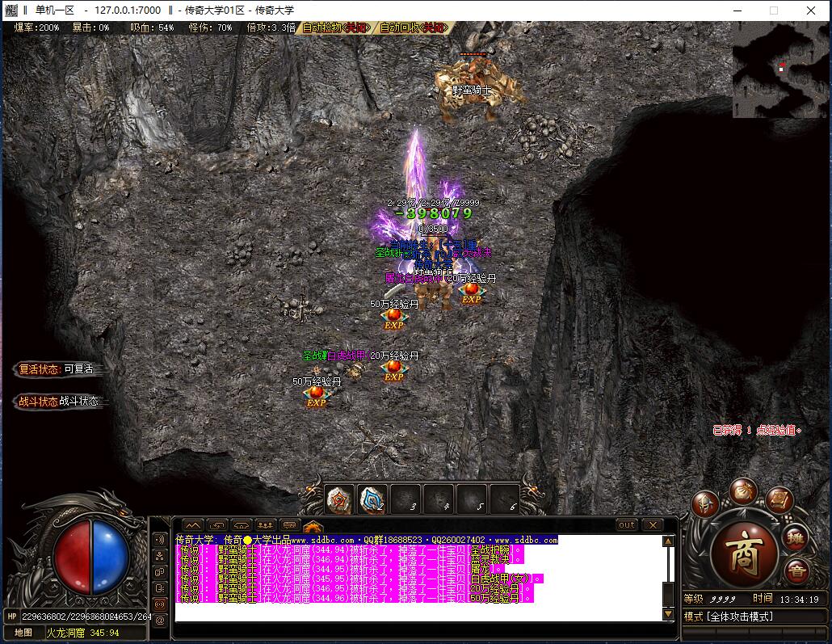Click the 时间 13:34:19 clock display
This screenshot has width=832, height=644.
pos(786,599)
